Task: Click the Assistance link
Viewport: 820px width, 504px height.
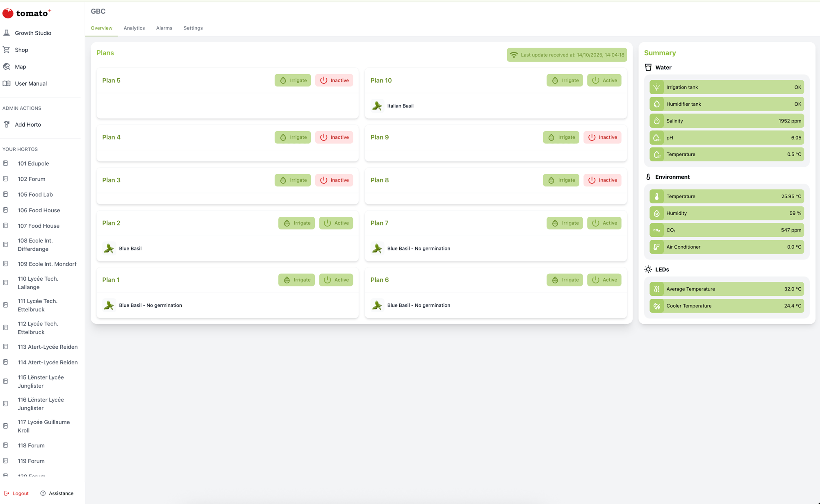Action: pos(61,493)
